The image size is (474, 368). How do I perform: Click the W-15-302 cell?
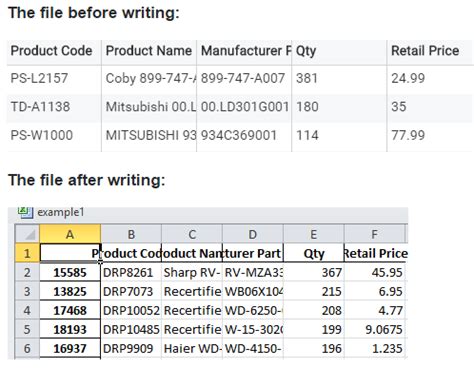(x=253, y=329)
